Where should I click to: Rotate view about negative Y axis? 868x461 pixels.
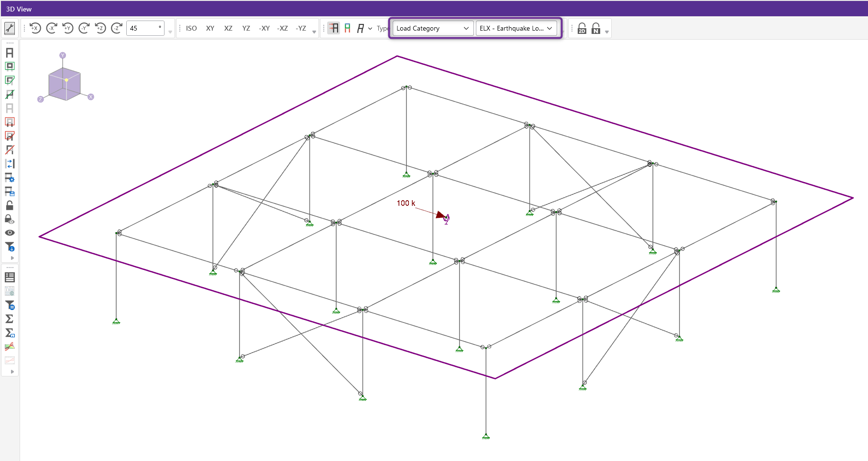click(x=84, y=28)
